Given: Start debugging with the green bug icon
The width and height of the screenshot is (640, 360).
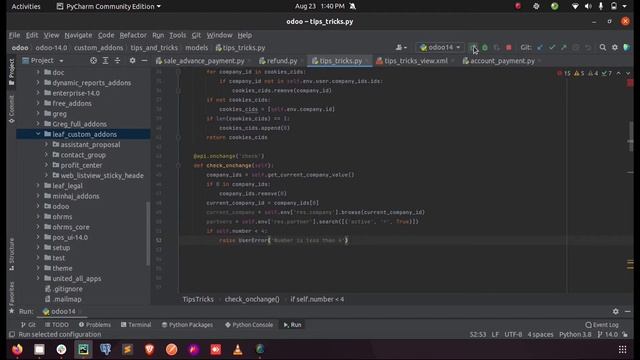Looking at the screenshot, I should coord(484,48).
